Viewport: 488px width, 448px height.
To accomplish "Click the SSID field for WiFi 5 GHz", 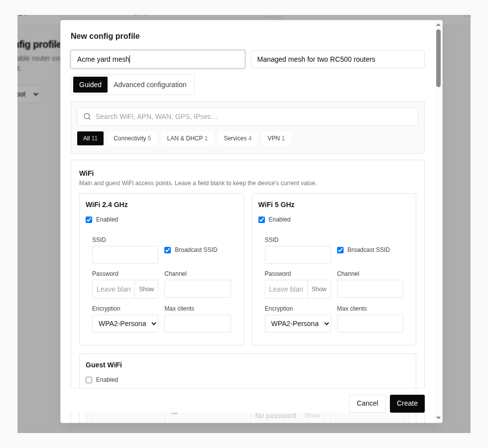I will point(298,255).
